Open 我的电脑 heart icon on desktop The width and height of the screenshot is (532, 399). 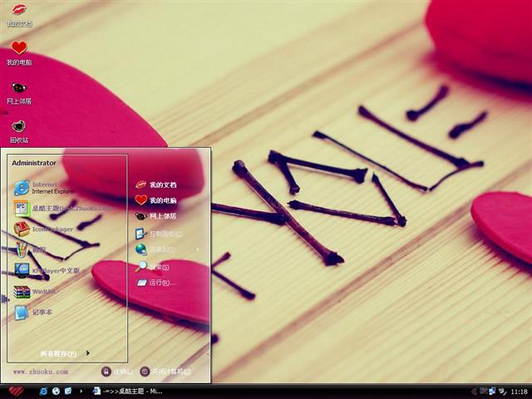(x=19, y=53)
